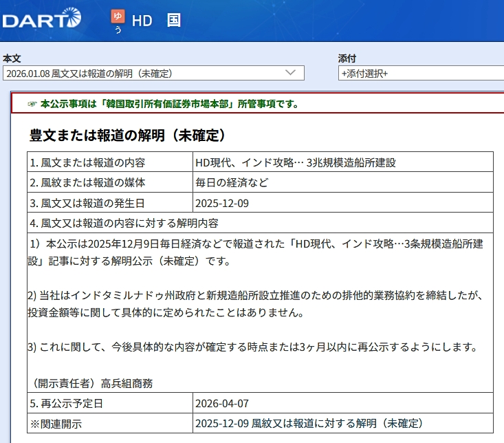
Task: Open the 本文 document selection dropdown
Action: click(153, 73)
